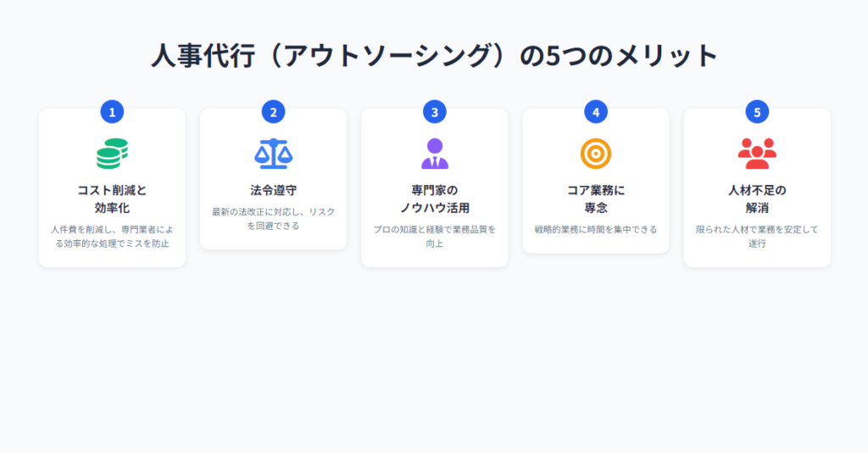This screenshot has height=453, width=868.
Task: Select the コスト削減と効率化 card heading
Action: click(112, 199)
